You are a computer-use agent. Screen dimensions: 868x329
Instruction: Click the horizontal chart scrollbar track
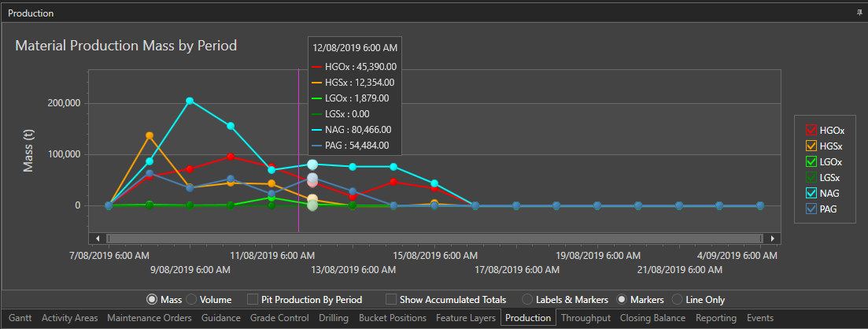434,238
